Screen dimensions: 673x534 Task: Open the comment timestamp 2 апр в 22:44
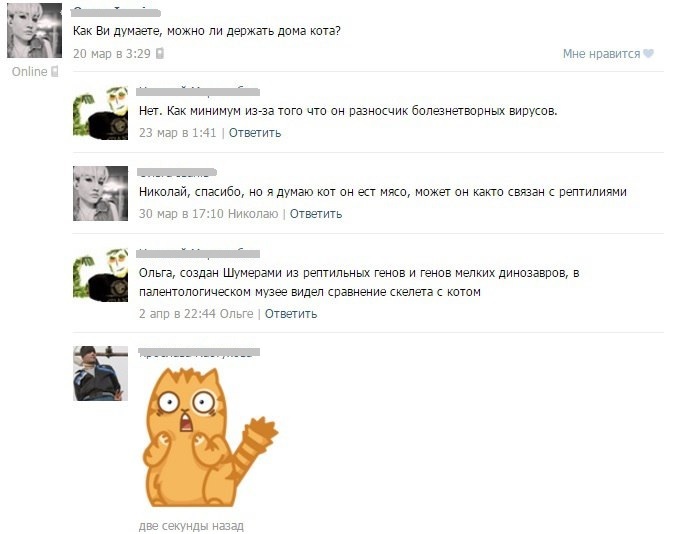(177, 313)
